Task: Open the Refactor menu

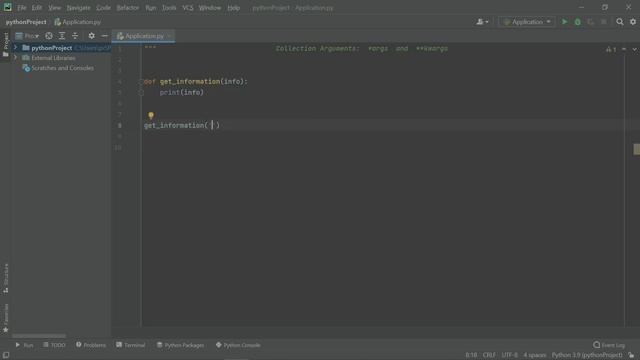Action: (x=128, y=8)
